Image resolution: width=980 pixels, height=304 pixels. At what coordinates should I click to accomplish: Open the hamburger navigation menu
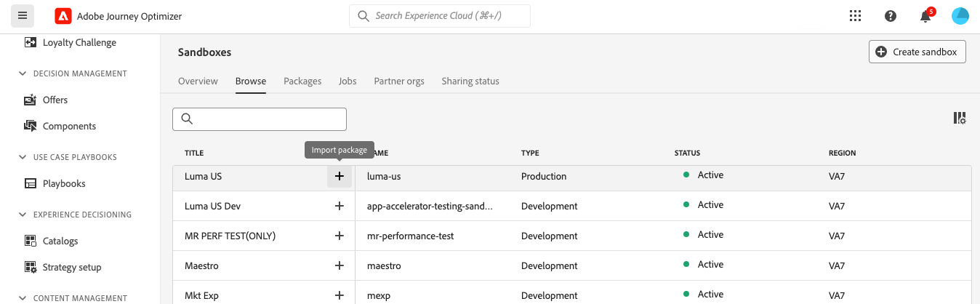22,16
